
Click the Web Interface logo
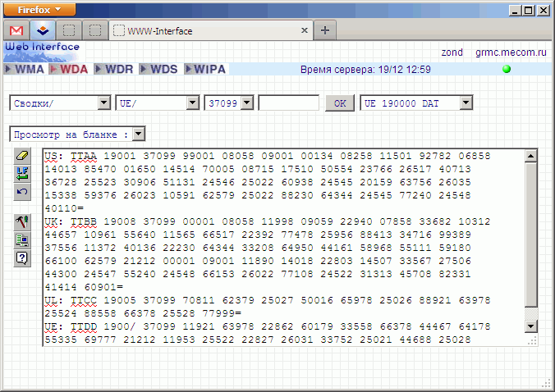point(42,52)
